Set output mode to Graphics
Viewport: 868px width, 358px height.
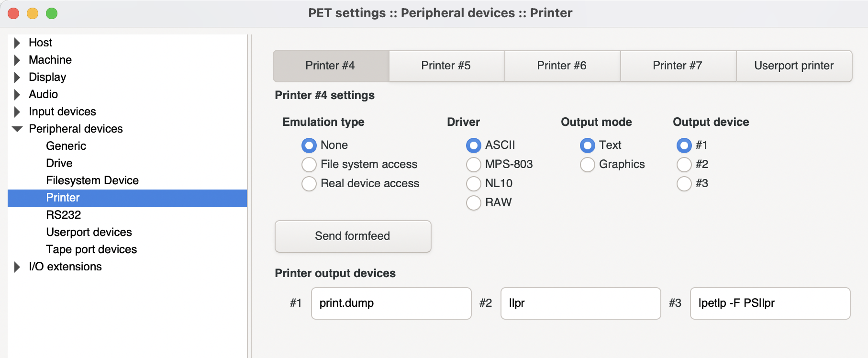pyautogui.click(x=588, y=165)
